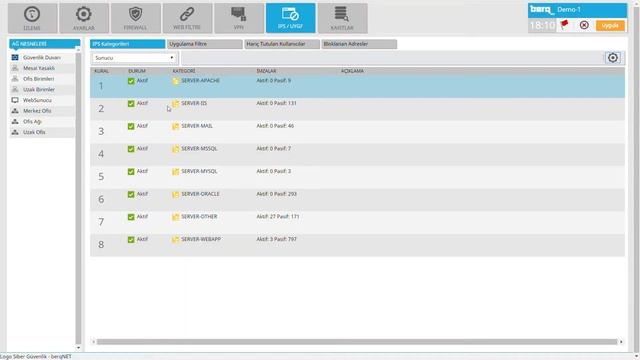Click rule number 5 in the table
This screenshot has width=640, height=360.
[x=101, y=177]
